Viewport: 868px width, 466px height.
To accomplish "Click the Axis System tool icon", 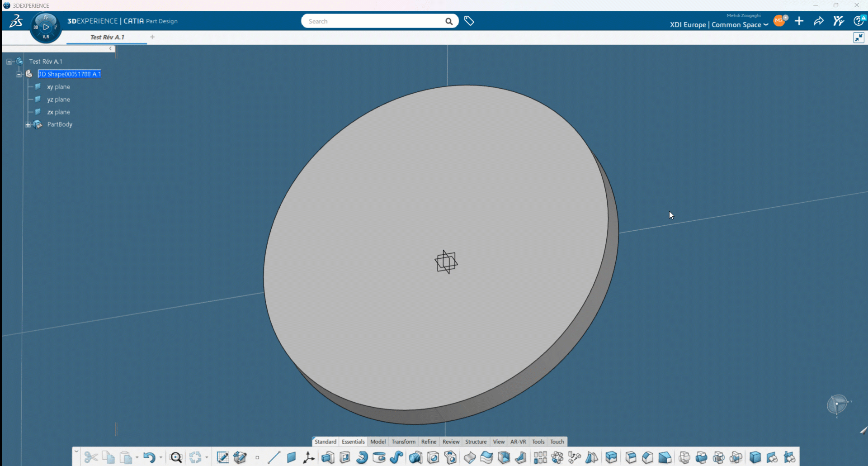I will pos(309,457).
